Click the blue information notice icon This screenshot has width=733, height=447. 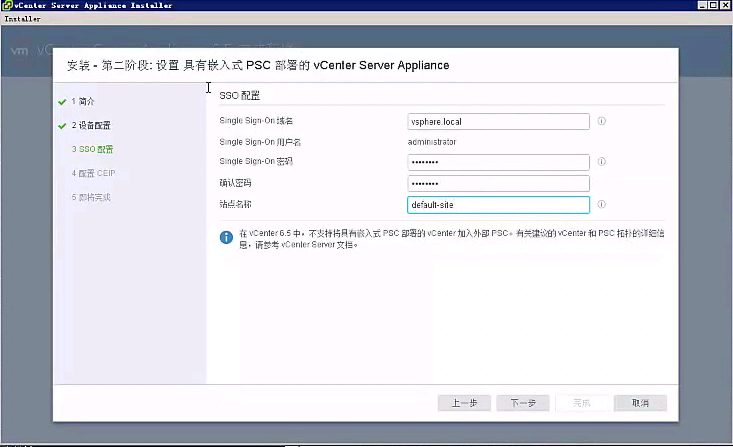(226, 238)
